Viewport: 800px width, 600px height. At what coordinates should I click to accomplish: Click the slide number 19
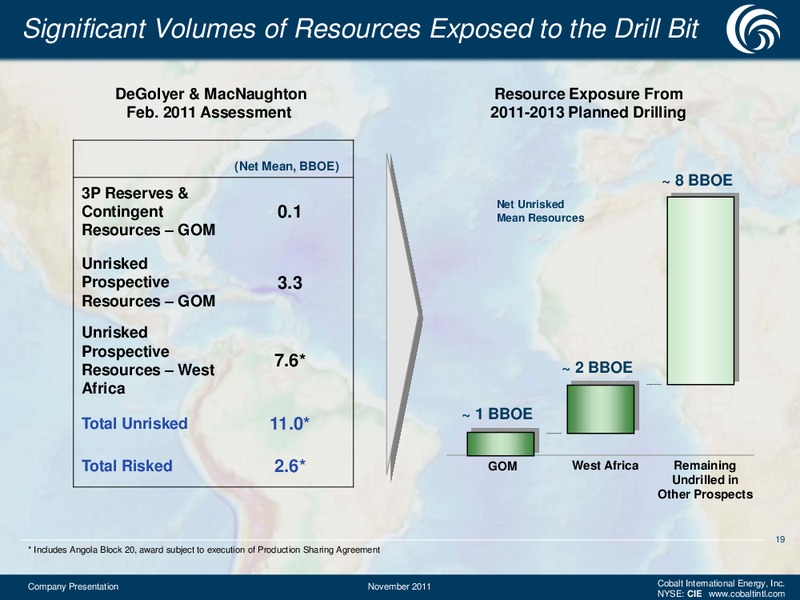[x=780, y=539]
